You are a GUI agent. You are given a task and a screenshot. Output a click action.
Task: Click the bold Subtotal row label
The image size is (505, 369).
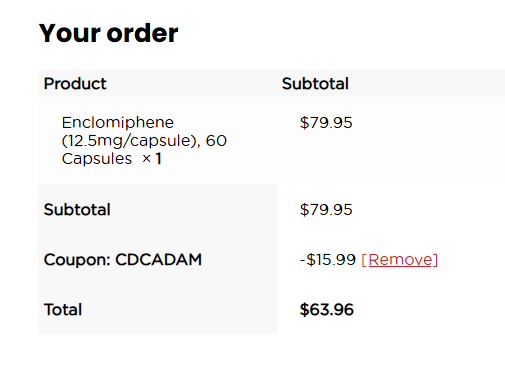[x=77, y=210]
